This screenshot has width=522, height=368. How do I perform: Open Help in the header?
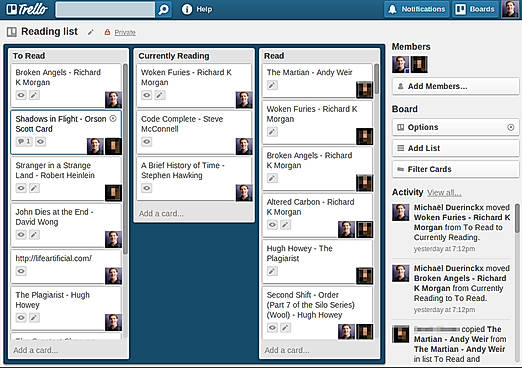[x=197, y=9]
